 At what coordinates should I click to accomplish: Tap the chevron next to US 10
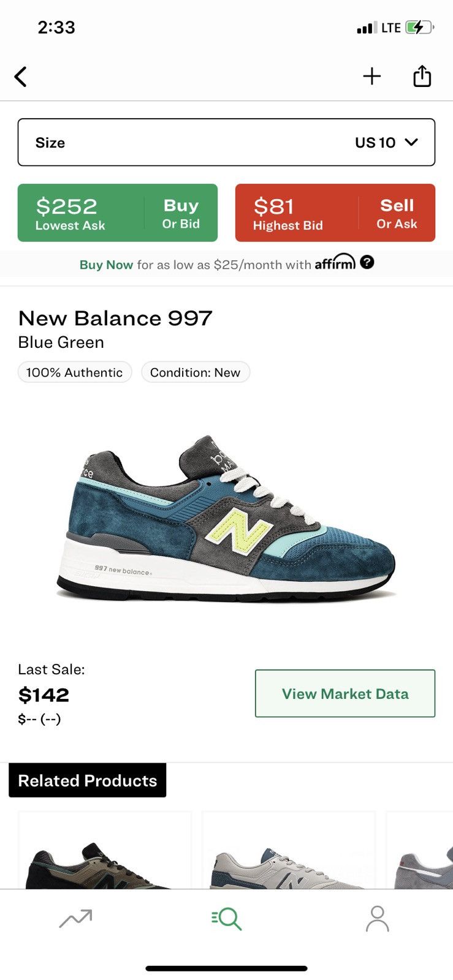point(411,142)
